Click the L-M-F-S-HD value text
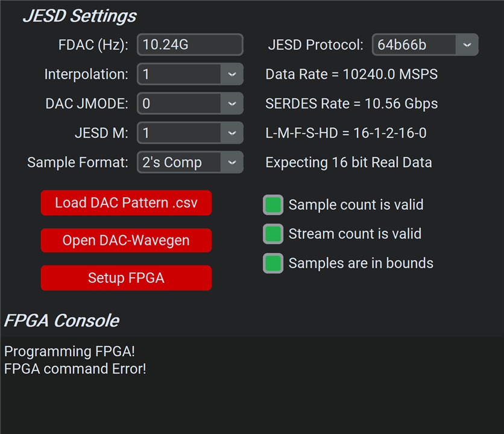504x434 pixels. [346, 133]
